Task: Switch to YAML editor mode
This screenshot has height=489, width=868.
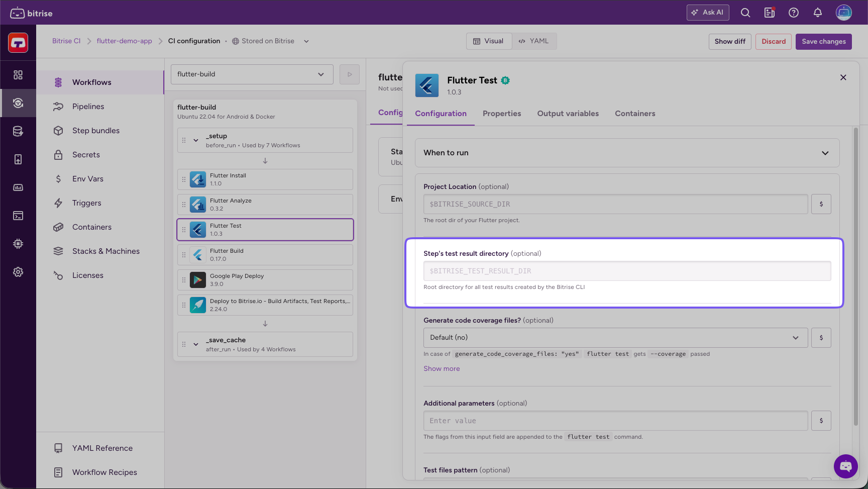Action: click(534, 41)
